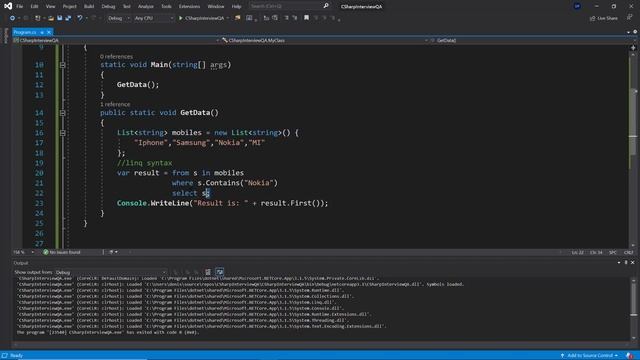
Task: Click the comment-out lines toolbar icon
Action: [x=287, y=18]
